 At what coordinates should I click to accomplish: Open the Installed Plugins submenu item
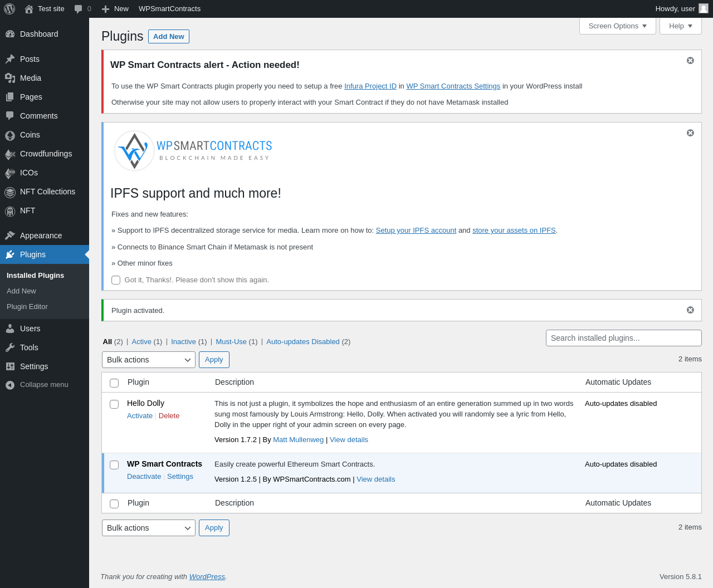click(35, 276)
